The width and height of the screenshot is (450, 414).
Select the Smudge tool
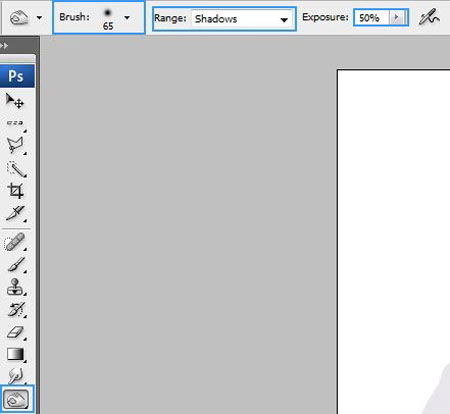point(15,376)
